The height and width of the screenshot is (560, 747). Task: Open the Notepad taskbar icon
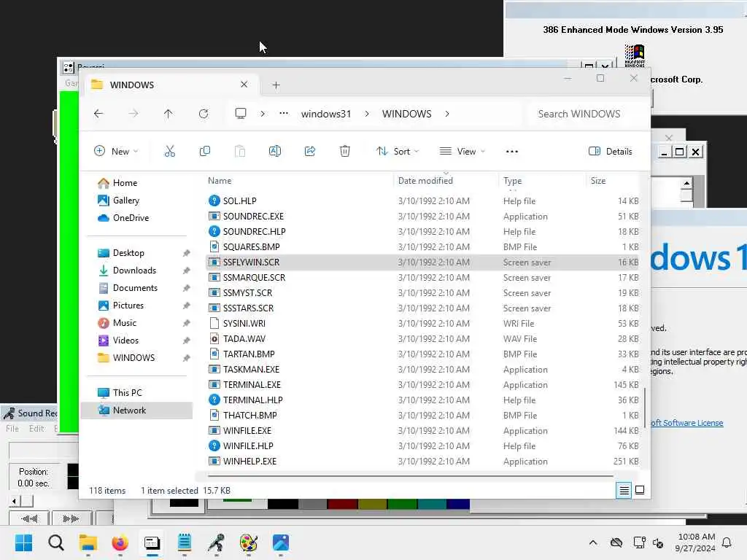click(x=185, y=542)
